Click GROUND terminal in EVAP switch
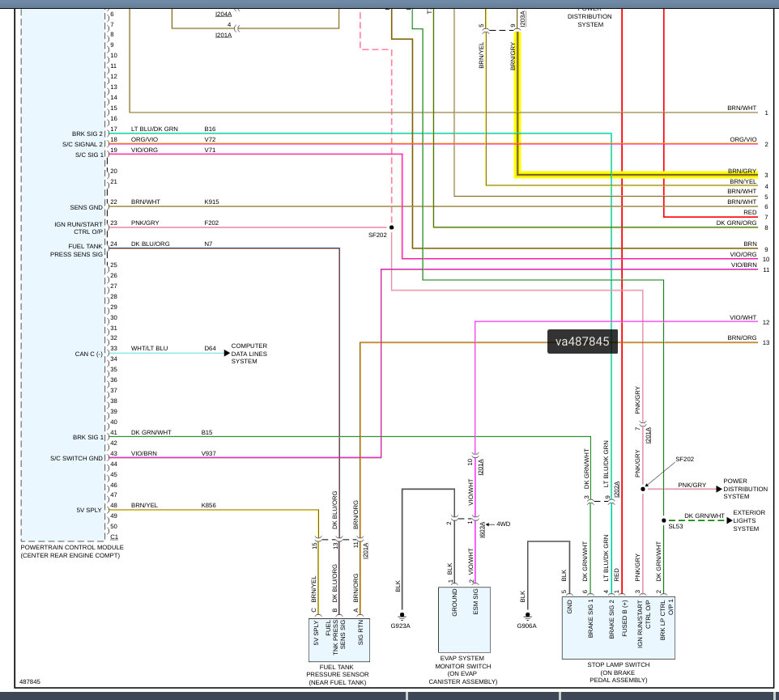Viewport: 779px width, 700px height. [x=454, y=603]
